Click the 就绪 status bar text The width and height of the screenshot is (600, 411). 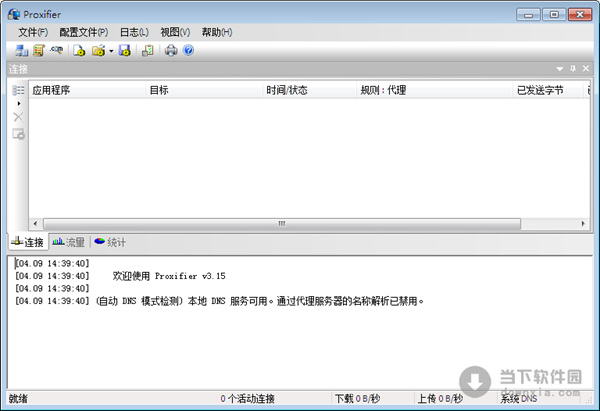(x=18, y=399)
